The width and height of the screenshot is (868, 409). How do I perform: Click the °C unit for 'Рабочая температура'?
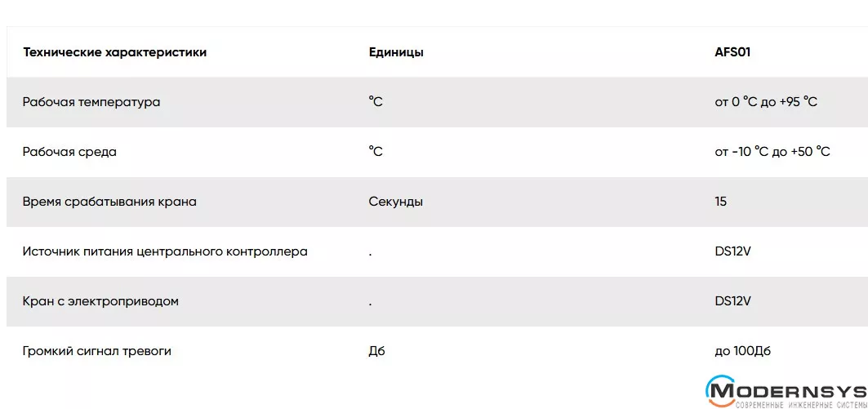click(x=376, y=102)
